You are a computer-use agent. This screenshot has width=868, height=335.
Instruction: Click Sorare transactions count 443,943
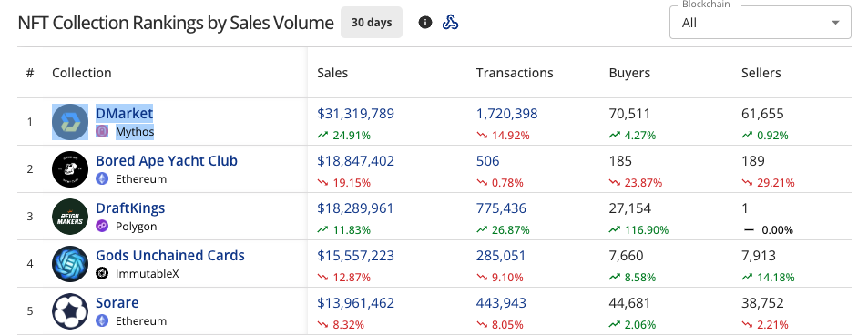pos(501,303)
